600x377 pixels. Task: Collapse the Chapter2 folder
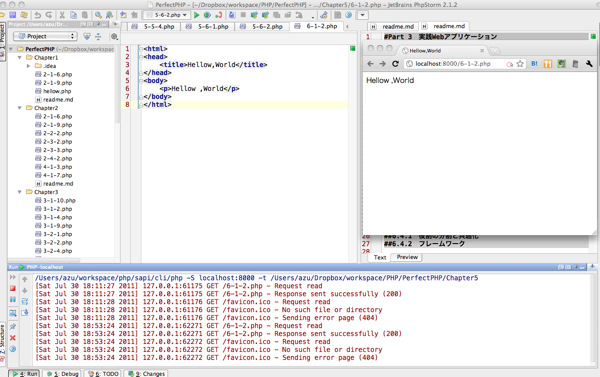tap(20, 108)
